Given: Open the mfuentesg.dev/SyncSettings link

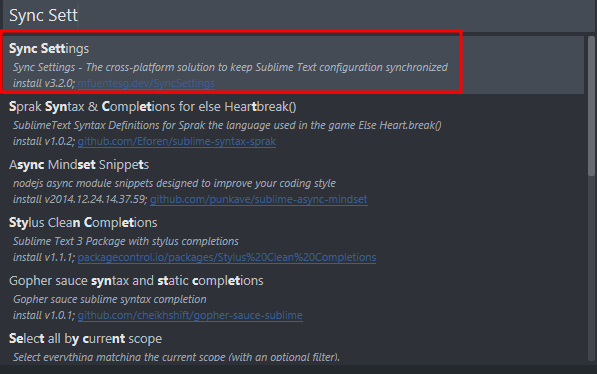Looking at the screenshot, I should pyautogui.click(x=146, y=83).
